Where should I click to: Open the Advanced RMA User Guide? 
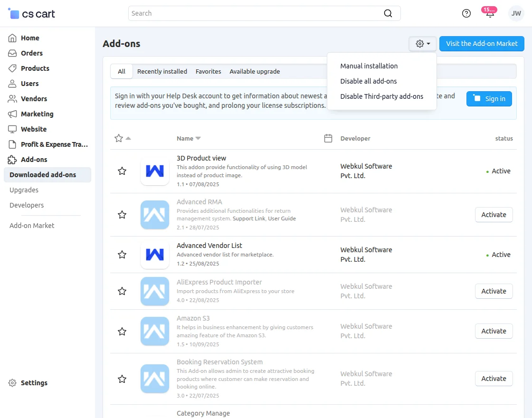[x=282, y=218]
